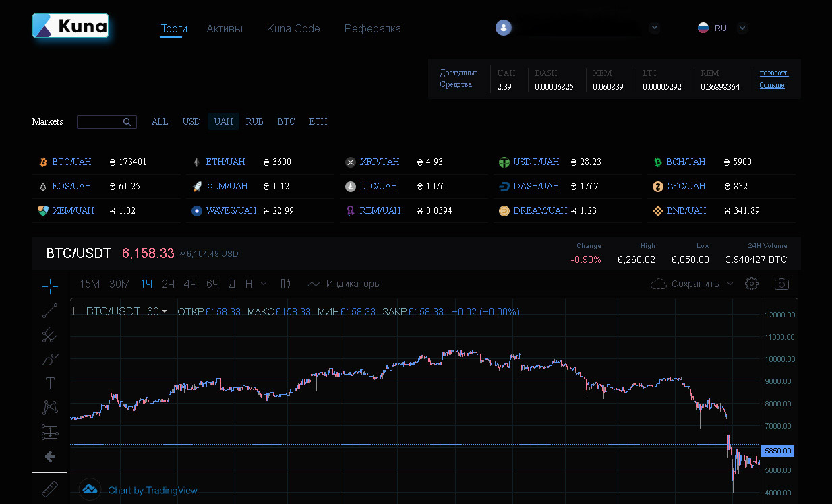Screen dimensions: 832x504
Task: Open the Активы tab
Action: pyautogui.click(x=225, y=28)
